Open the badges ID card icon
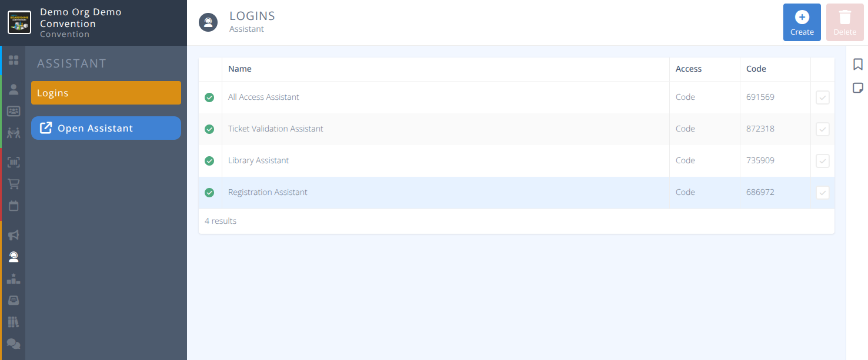 (13, 110)
